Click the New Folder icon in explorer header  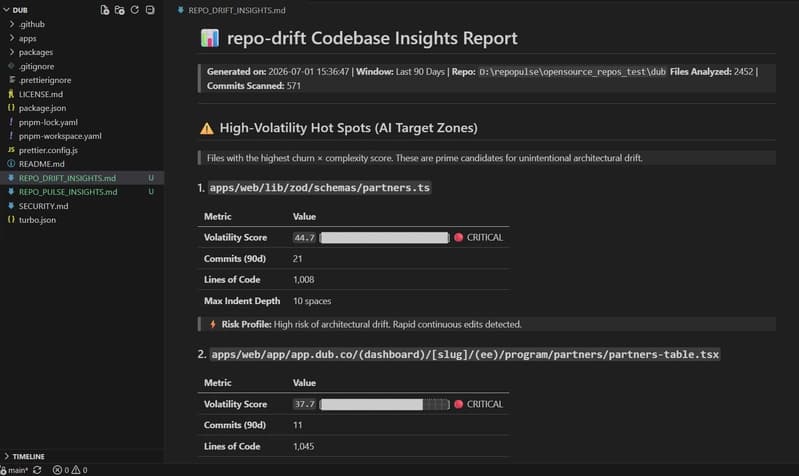tap(120, 10)
